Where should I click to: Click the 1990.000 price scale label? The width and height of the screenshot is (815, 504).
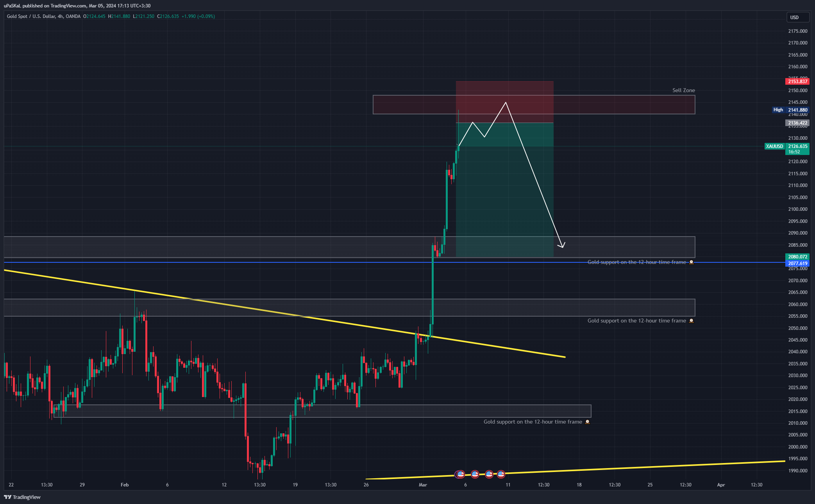(x=798, y=471)
